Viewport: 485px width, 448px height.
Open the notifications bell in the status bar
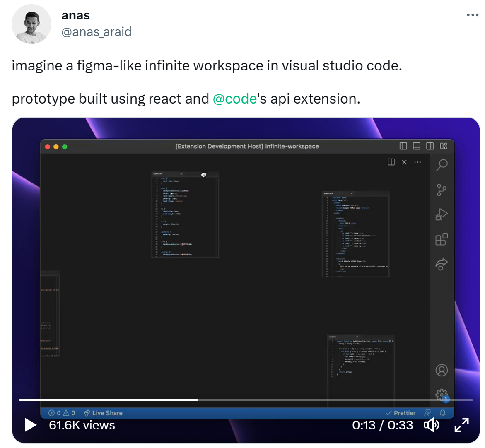click(x=443, y=413)
